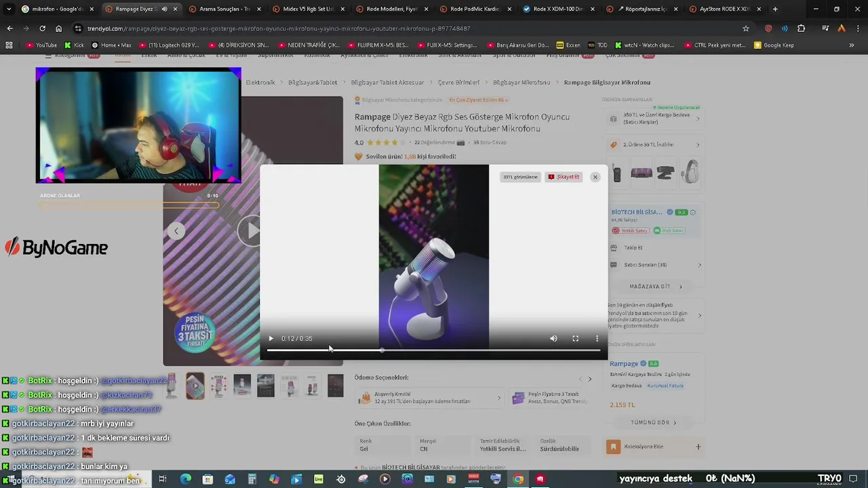This screenshot has height=488, width=868.
Task: Follow the seller with 'Takip Et'
Action: tap(633, 247)
